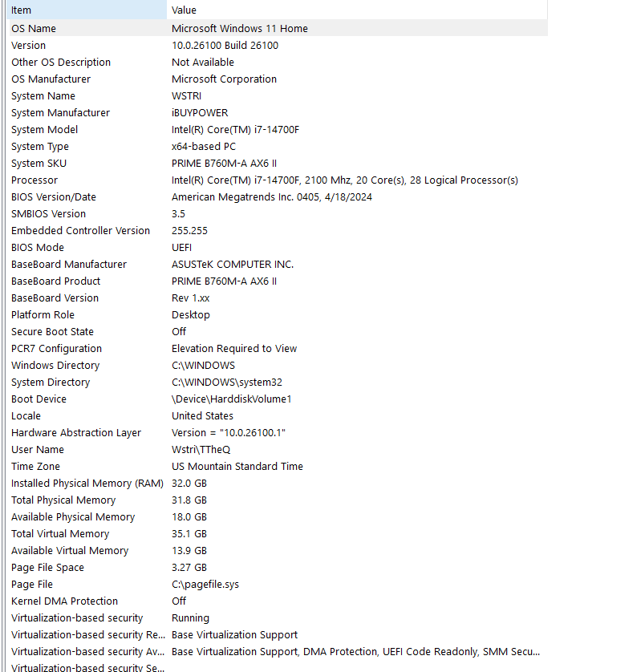Select the OS Name row
The height and width of the screenshot is (672, 641).
click(278, 28)
